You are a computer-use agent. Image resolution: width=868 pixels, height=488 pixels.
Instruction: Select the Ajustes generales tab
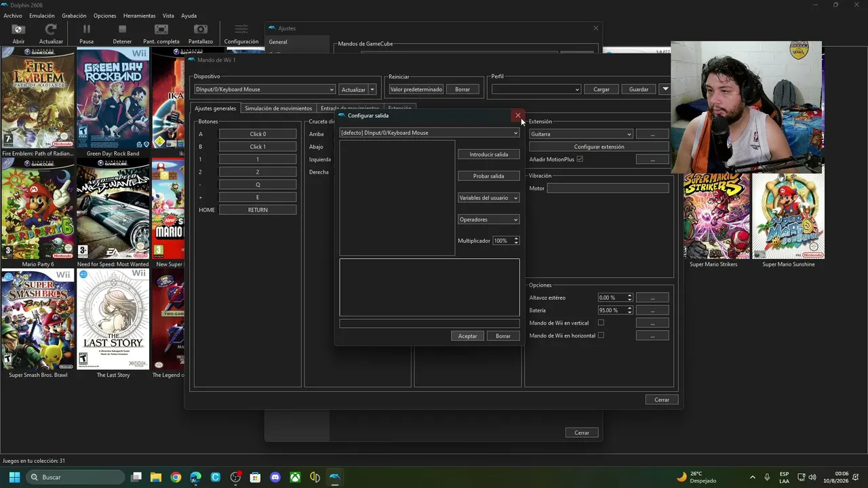(215, 108)
